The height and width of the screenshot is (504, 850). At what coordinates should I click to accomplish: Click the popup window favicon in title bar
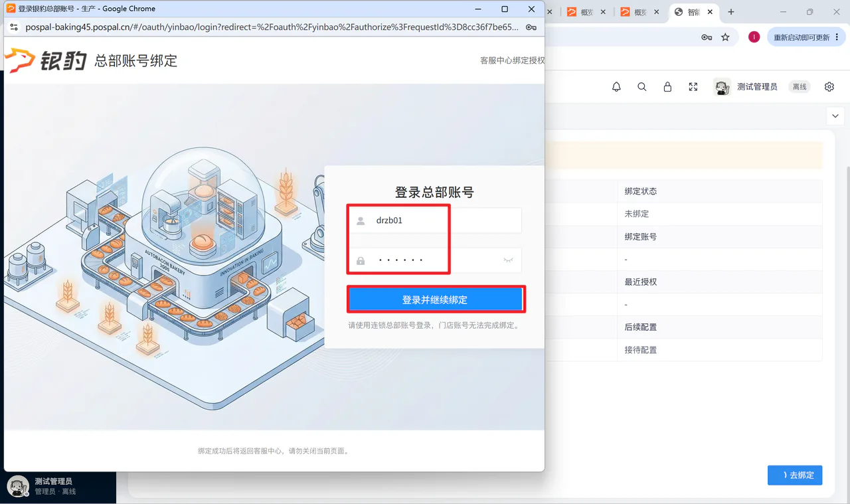(11, 9)
